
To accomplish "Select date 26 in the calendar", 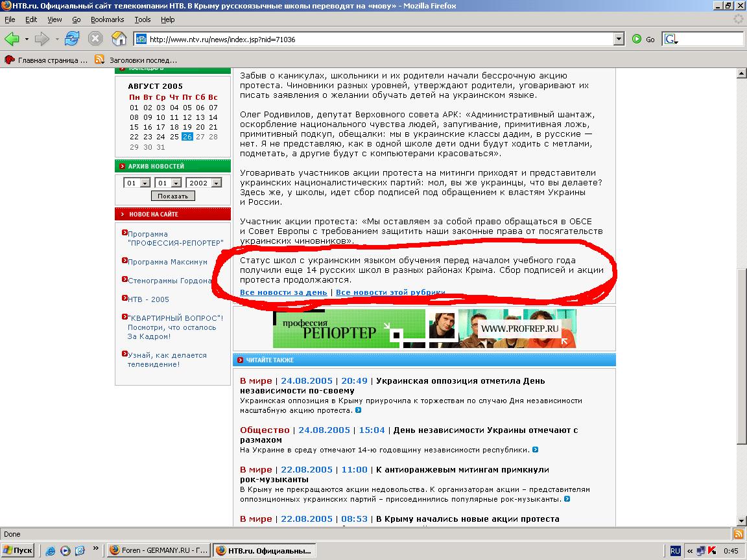I will pos(187,137).
